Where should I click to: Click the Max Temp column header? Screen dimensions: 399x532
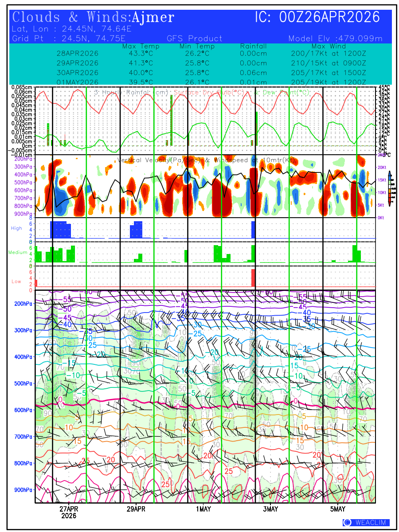click(x=141, y=46)
